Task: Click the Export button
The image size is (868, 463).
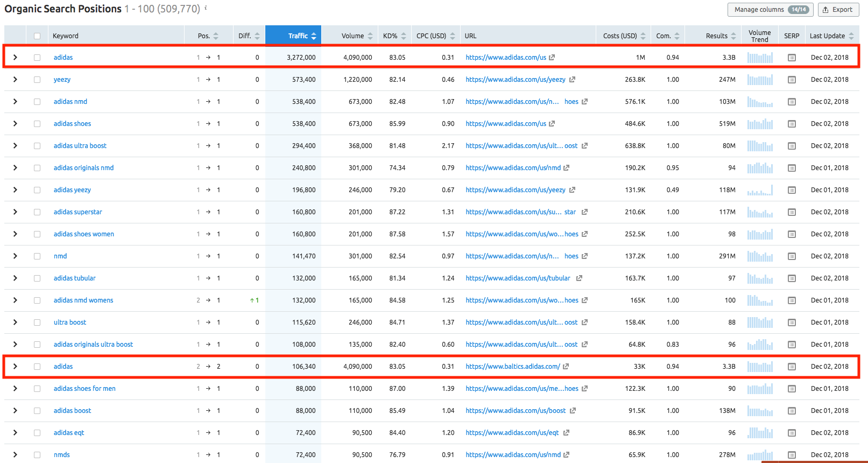Action: 838,10
